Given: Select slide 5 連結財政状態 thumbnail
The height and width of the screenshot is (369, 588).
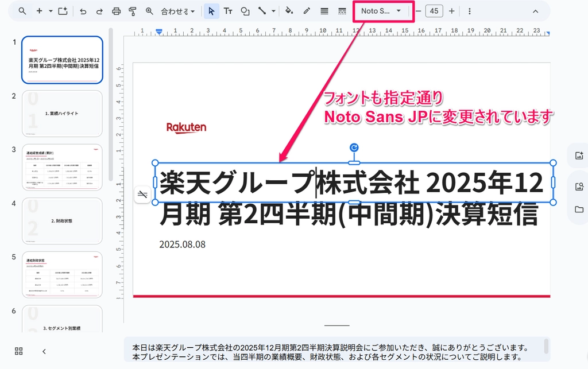Looking at the screenshot, I should tap(62, 274).
